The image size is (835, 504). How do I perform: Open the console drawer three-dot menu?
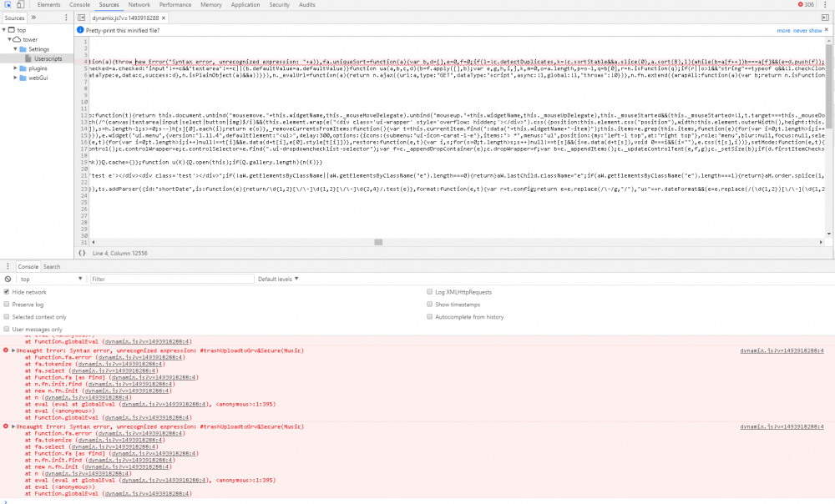coord(8,267)
